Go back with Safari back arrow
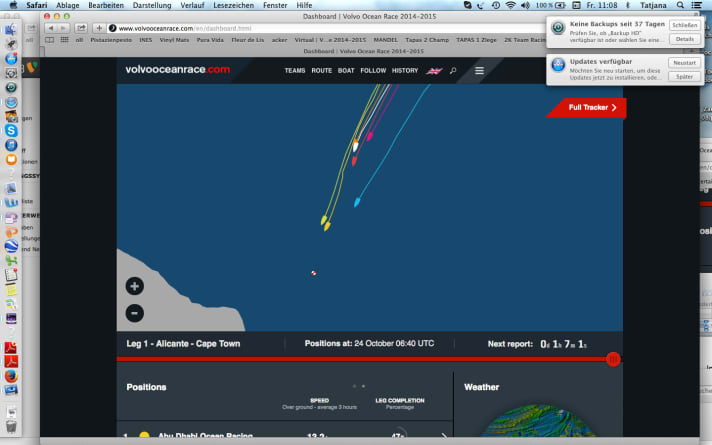Viewport: 712px width, 445px height. [51, 28]
